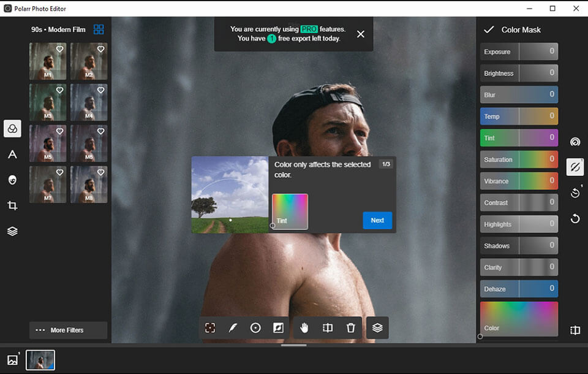Click the filmstrip drag handle bar

coord(293,345)
